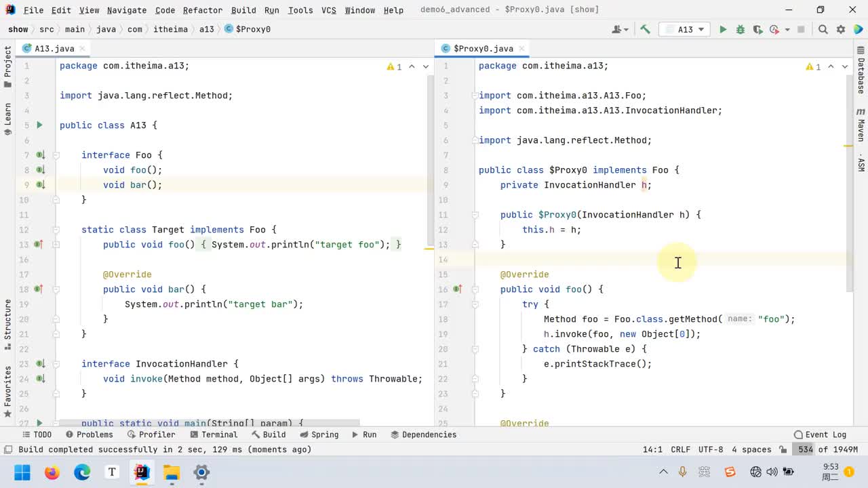Click implements gutter icon on Target bar() line 18
868x488 pixels.
pos(39,289)
